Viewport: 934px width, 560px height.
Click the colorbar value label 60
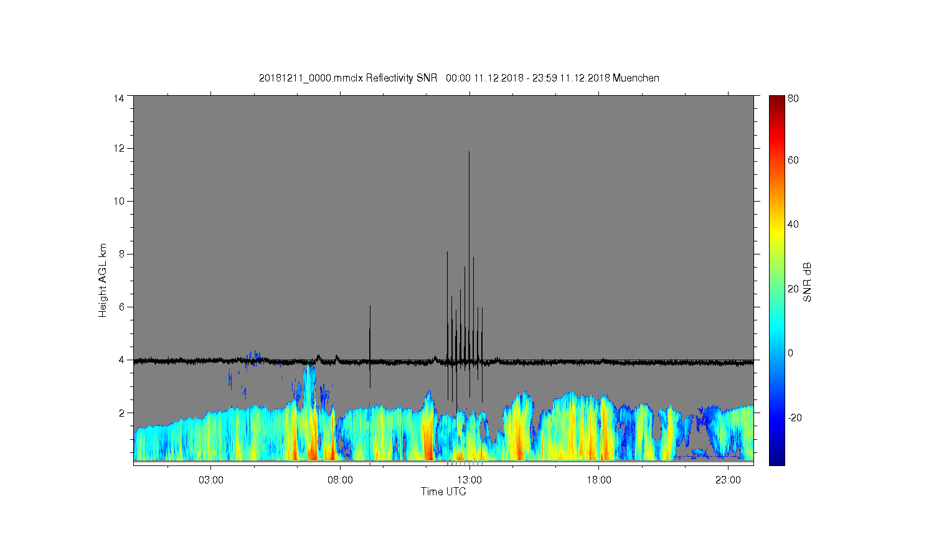point(793,160)
